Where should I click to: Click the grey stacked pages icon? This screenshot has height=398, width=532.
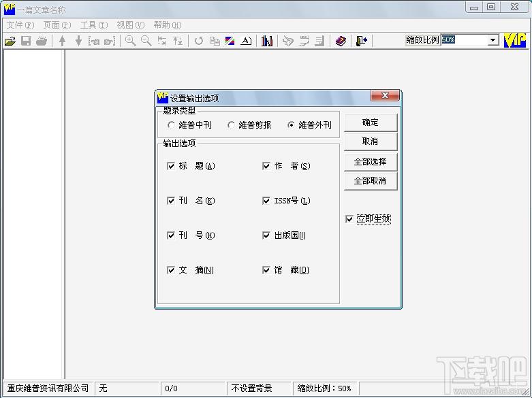click(x=319, y=41)
